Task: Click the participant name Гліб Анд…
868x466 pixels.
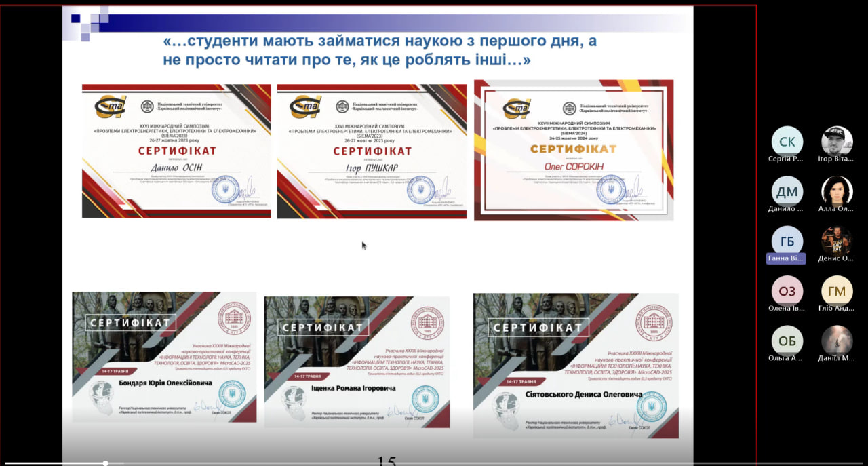Action: click(x=836, y=308)
